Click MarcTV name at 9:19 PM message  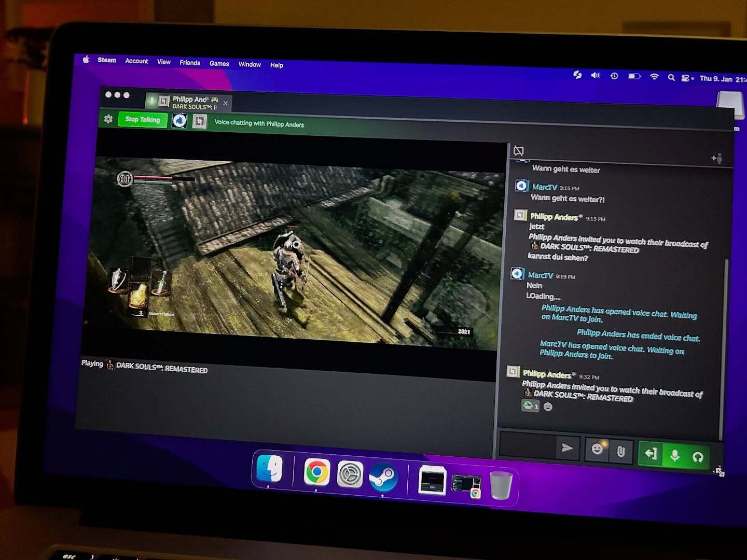[540, 275]
